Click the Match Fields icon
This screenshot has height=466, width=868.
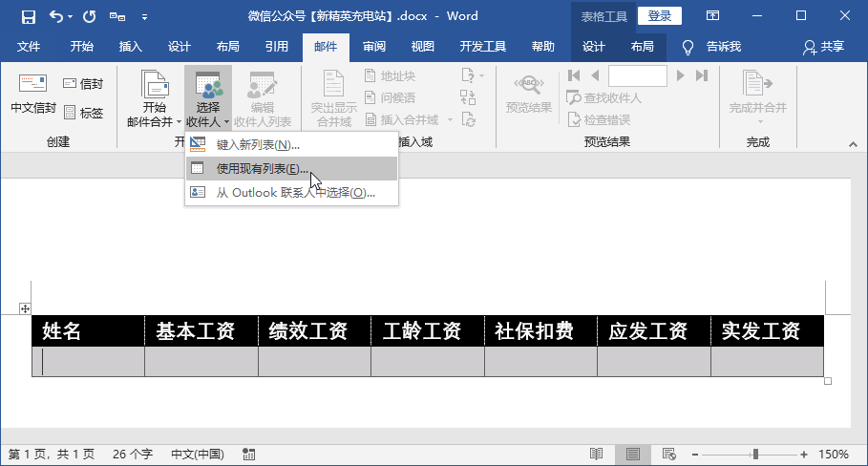click(468, 97)
